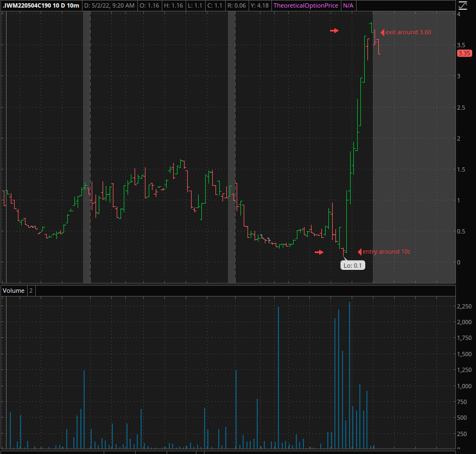Screen dimensions: 476x454
Task: Click the low value L: 1.1
Action: (195, 5)
